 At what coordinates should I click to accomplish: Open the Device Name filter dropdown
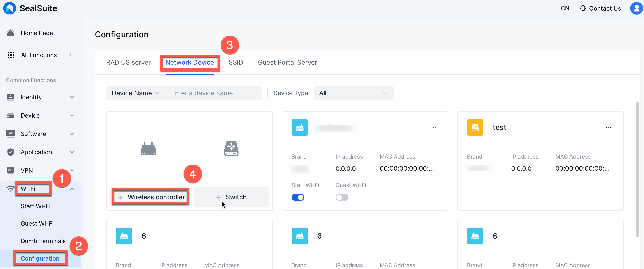[x=135, y=93]
